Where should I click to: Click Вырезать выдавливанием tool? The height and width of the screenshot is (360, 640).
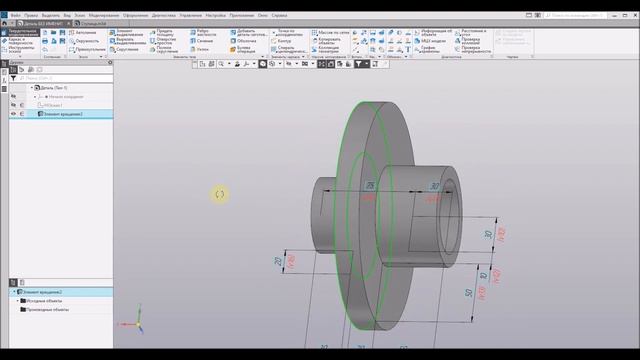[x=127, y=41]
